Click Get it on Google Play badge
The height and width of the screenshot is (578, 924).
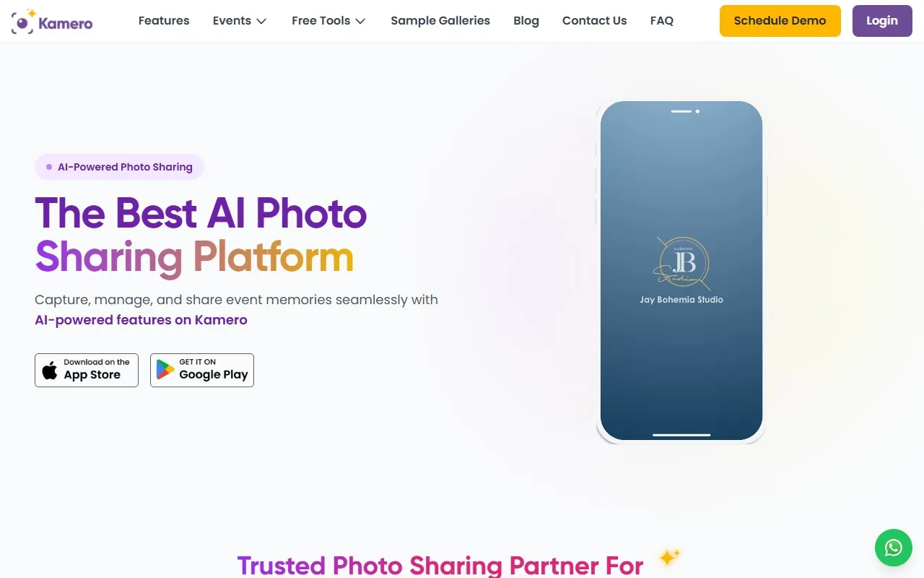202,370
